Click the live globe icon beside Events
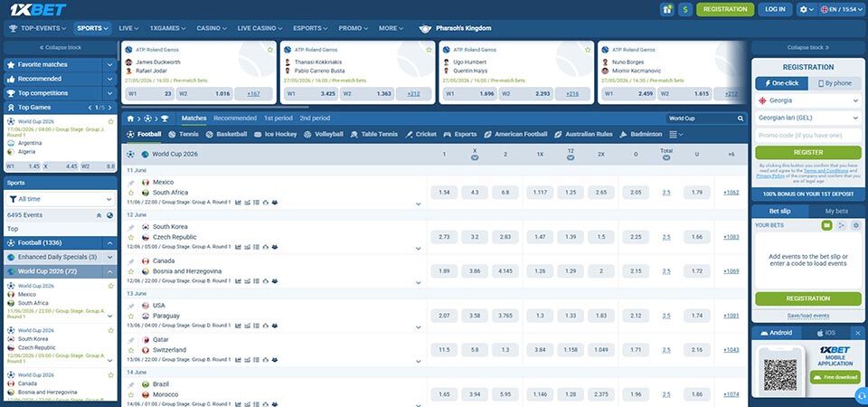The width and height of the screenshot is (868, 407). click(109, 215)
